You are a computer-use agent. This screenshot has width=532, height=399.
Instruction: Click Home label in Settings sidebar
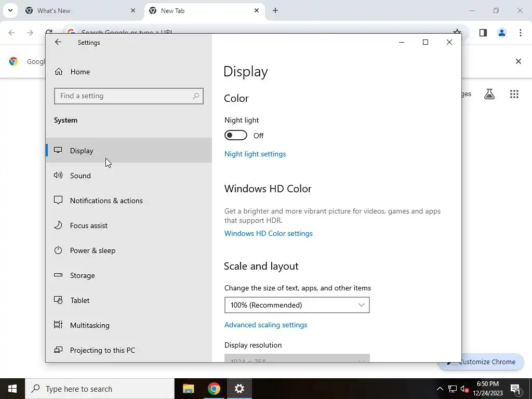point(80,72)
